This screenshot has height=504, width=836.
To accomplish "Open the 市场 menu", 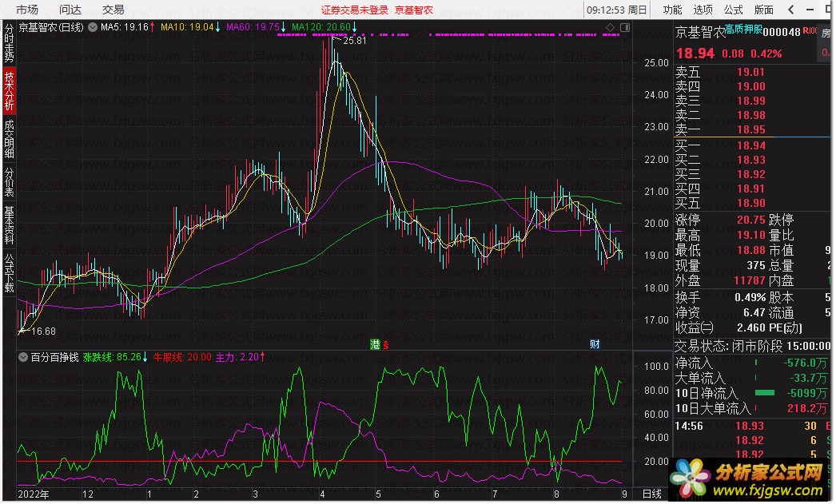I will click(x=26, y=10).
